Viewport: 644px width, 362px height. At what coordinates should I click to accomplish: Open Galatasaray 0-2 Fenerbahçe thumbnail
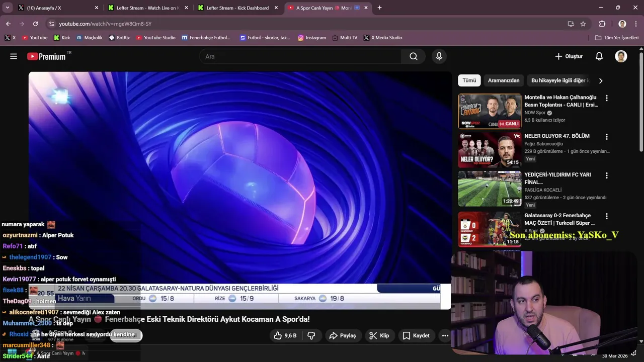pyautogui.click(x=490, y=229)
